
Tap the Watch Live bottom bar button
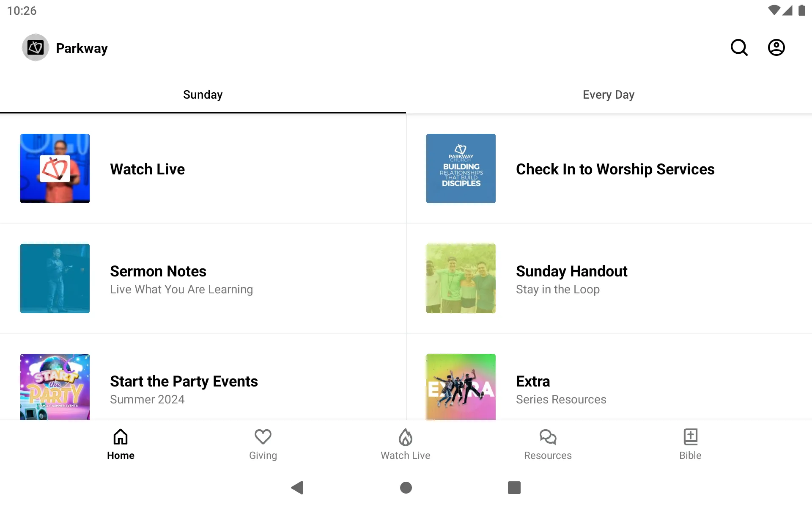click(406, 444)
